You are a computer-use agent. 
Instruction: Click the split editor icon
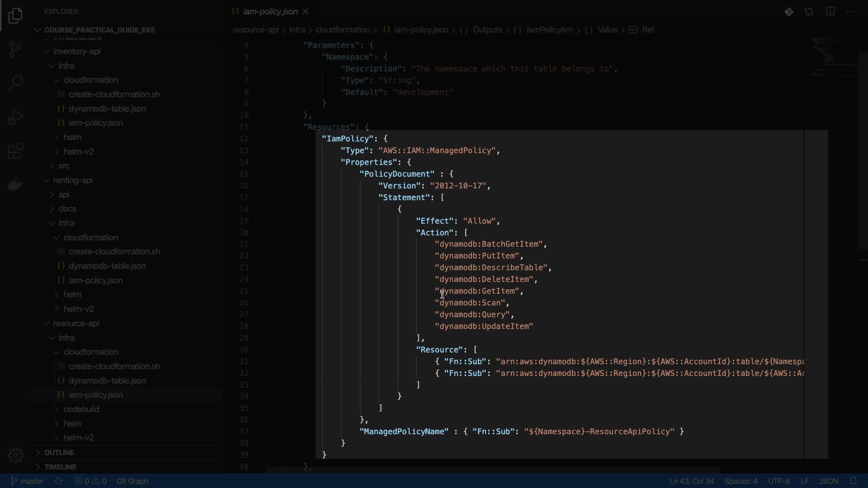(x=830, y=12)
